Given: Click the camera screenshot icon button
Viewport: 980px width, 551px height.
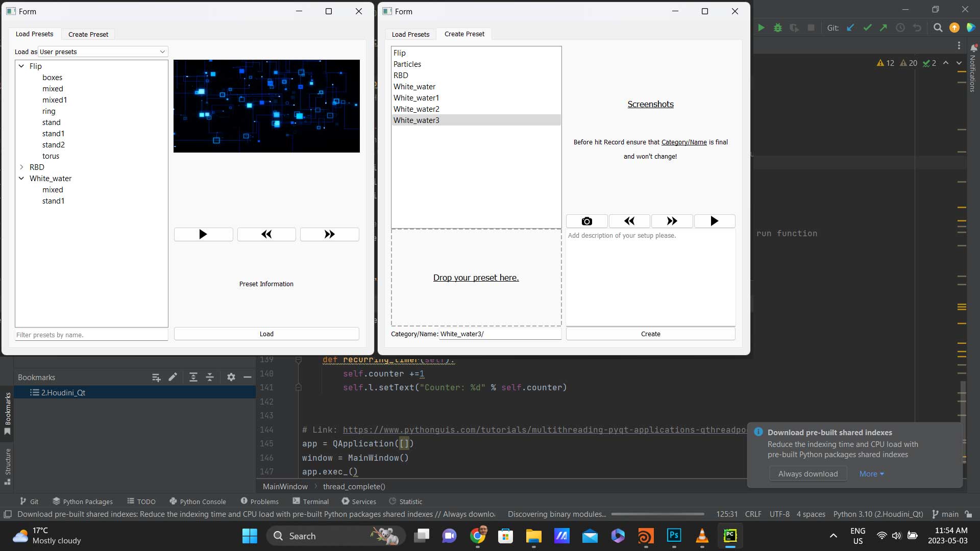Looking at the screenshot, I should tap(586, 221).
